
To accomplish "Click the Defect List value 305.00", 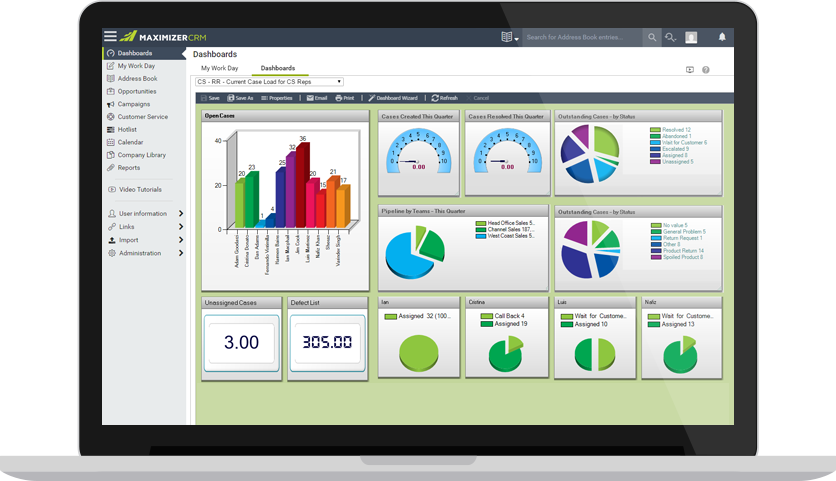I will click(x=327, y=342).
